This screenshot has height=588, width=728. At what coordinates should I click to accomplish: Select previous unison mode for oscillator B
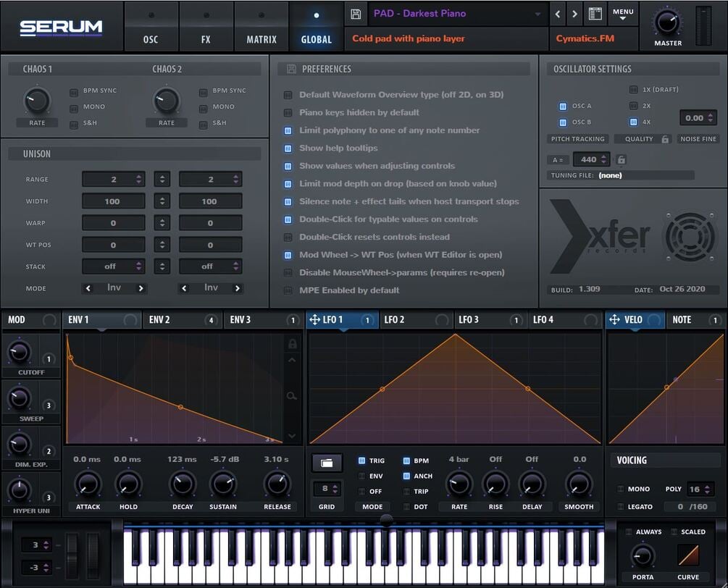[x=184, y=288]
